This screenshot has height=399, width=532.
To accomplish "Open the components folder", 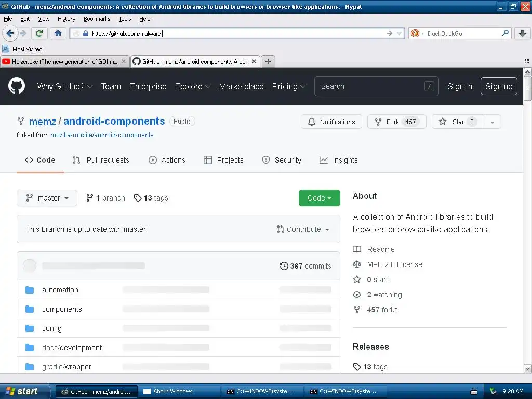I will 62,310.
